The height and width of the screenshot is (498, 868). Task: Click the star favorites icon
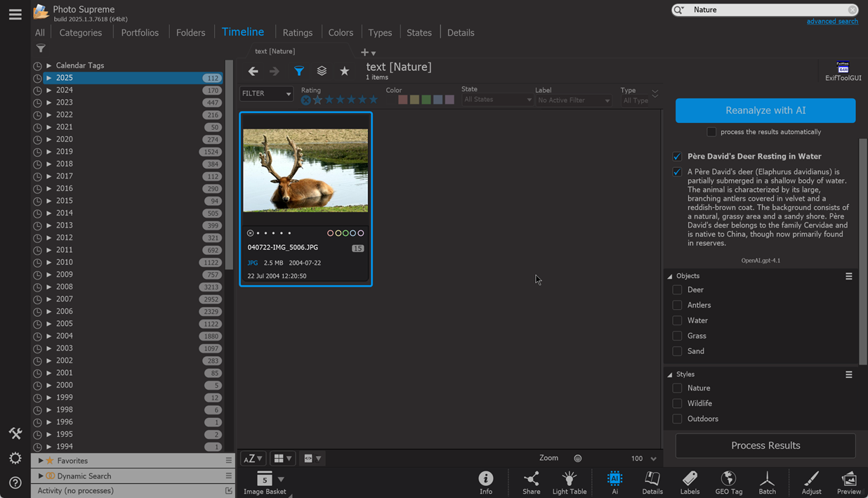[344, 71]
